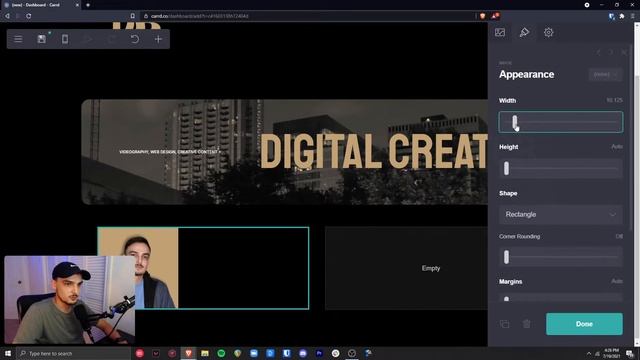640x360 pixels.
Task: Click the save disk icon
Action: click(x=42, y=39)
